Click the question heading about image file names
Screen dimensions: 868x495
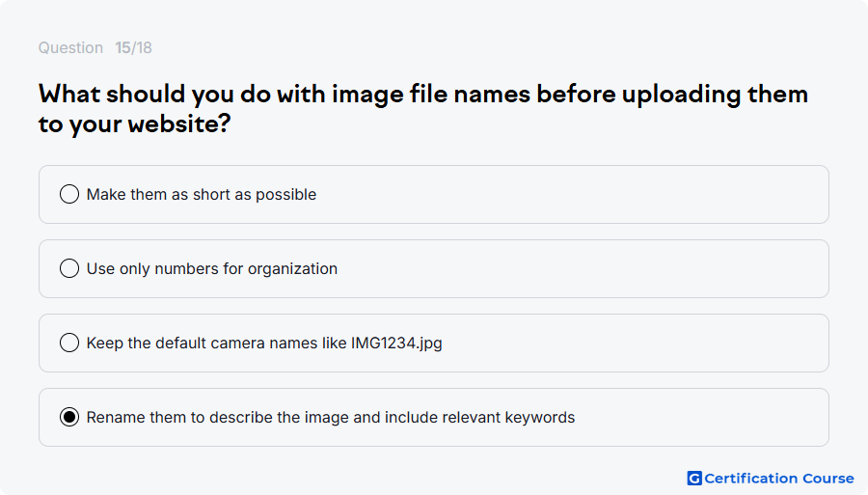click(x=423, y=108)
